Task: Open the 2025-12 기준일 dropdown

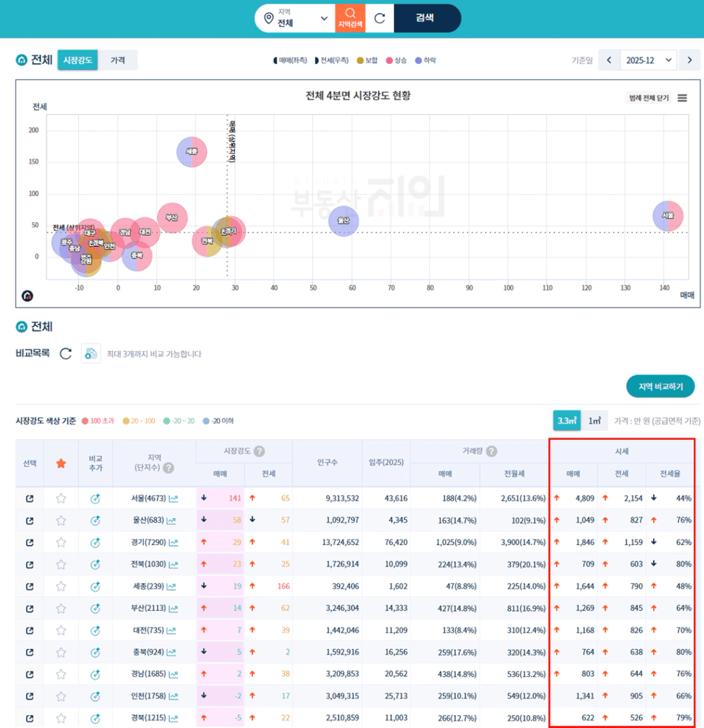Action: pyautogui.click(x=648, y=60)
